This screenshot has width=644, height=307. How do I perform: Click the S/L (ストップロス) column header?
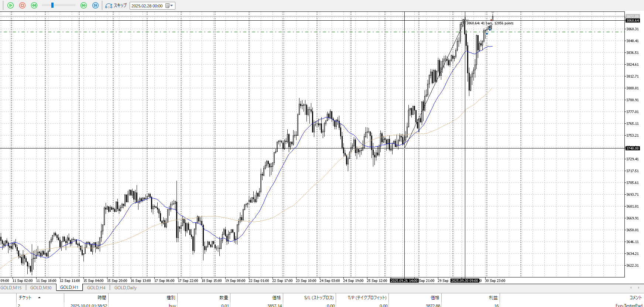319,298
